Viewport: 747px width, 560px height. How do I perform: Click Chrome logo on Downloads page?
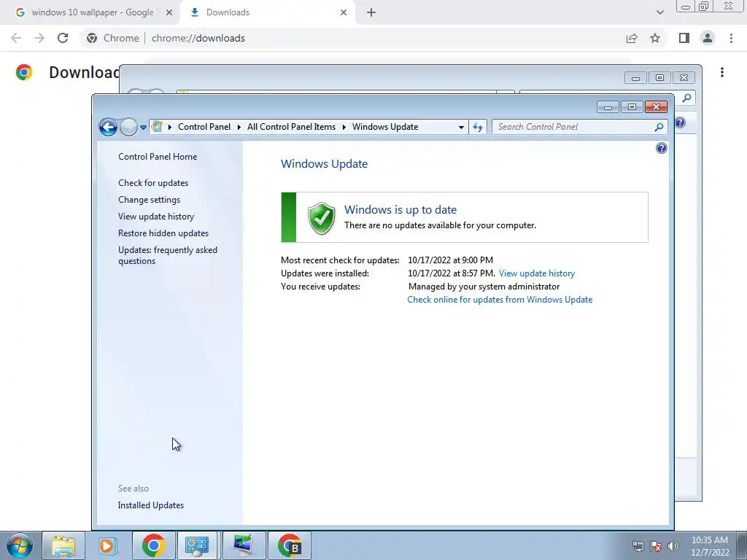[24, 72]
